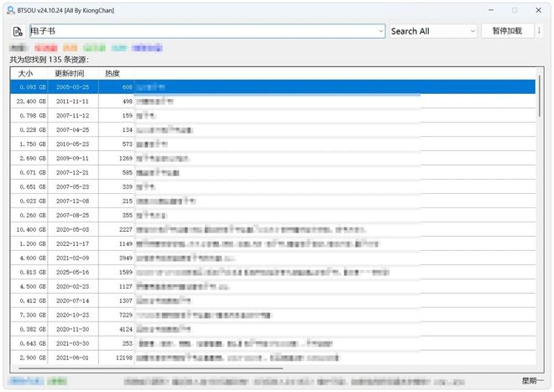554x392 pixels.
Task: Sort results by 更新时间 column header
Action: click(x=71, y=73)
